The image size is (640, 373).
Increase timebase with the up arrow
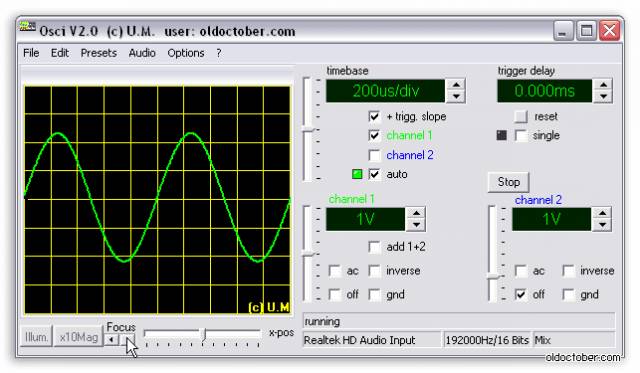pyautogui.click(x=456, y=84)
